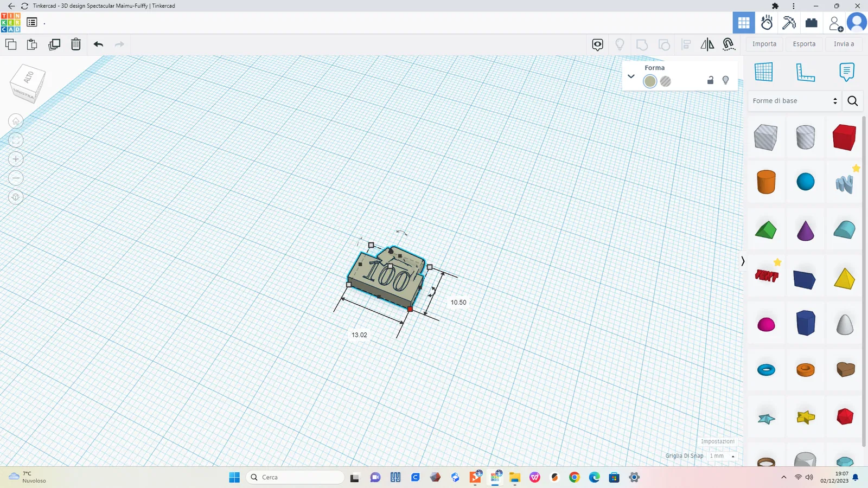Click the Esporta button
This screenshot has height=488, width=868.
pos(804,44)
